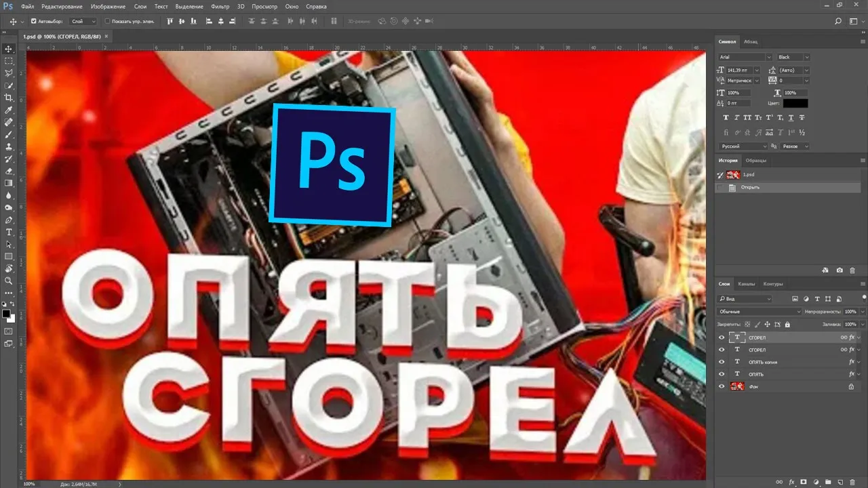This screenshot has width=868, height=488.
Task: Select the Move tool in the toolbox
Action: click(9, 49)
